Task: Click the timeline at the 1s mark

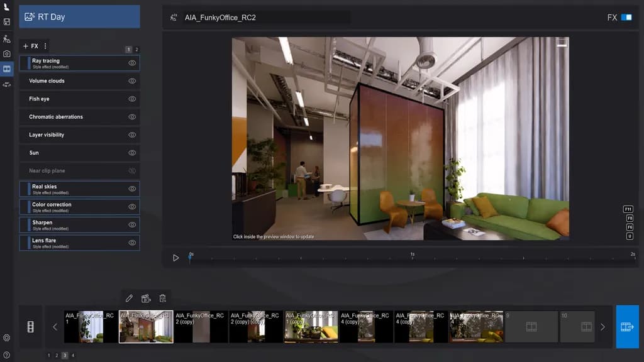Action: coord(413,258)
